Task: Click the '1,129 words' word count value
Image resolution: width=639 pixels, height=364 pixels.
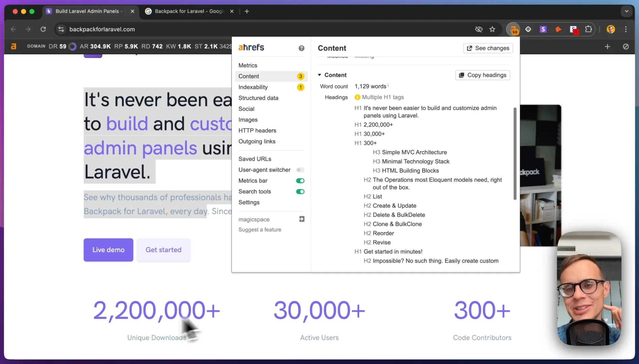Action: pyautogui.click(x=370, y=86)
